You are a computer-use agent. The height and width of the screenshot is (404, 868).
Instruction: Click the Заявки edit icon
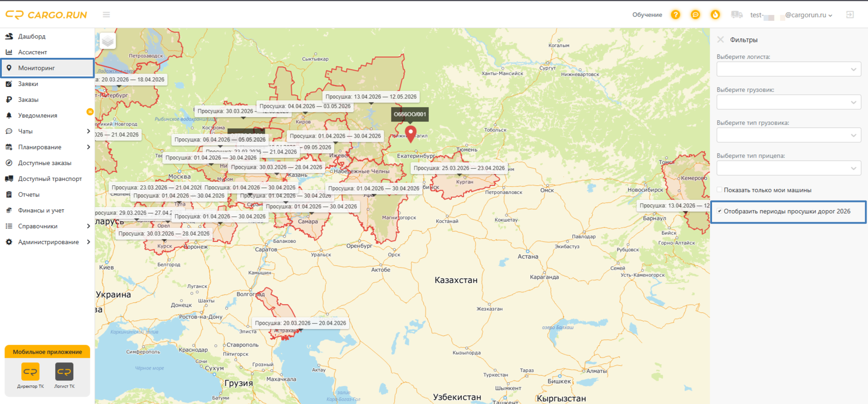click(9, 84)
